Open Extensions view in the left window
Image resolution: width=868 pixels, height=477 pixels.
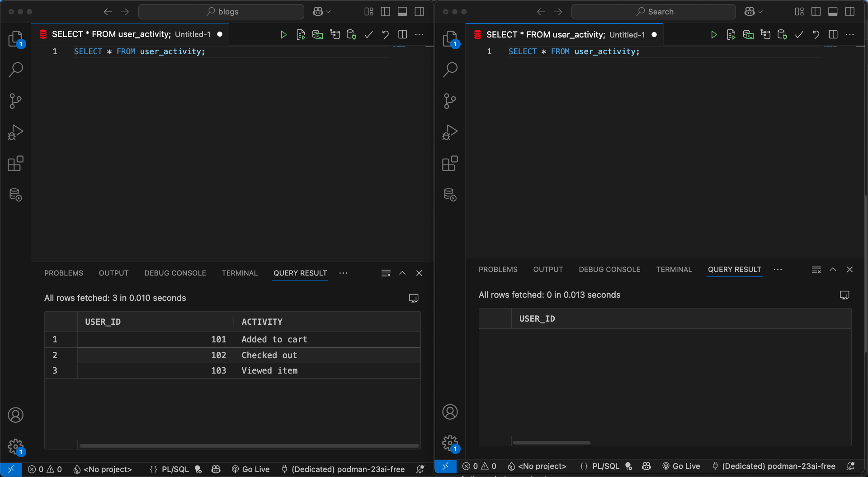(16, 164)
